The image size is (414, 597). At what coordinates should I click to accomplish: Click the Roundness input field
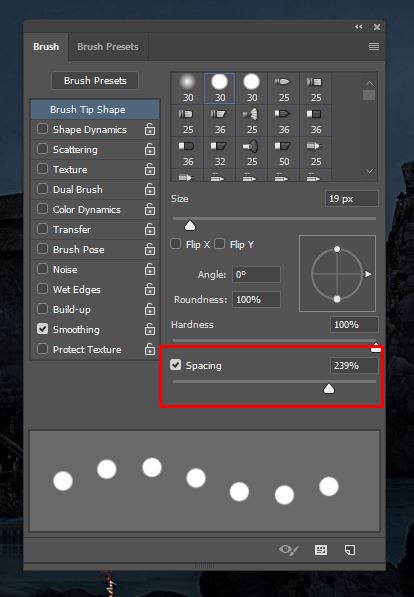point(256,300)
